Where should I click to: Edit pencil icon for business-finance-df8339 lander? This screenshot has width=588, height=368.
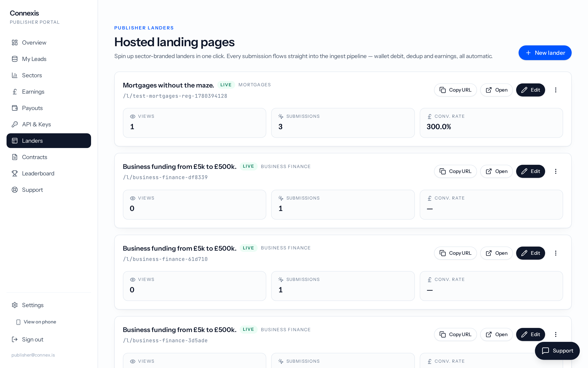click(524, 171)
